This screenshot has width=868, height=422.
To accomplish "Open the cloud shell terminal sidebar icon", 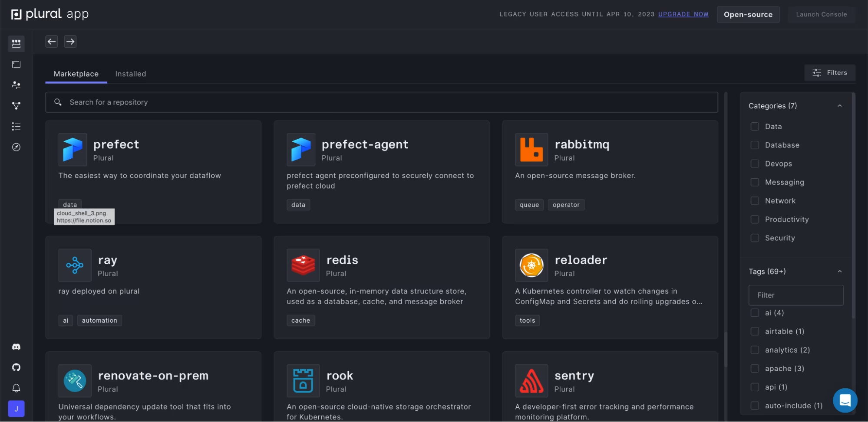I will coord(16,64).
